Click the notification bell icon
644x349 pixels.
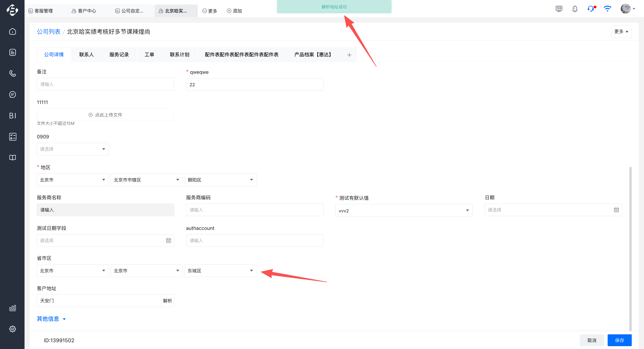[x=575, y=9]
